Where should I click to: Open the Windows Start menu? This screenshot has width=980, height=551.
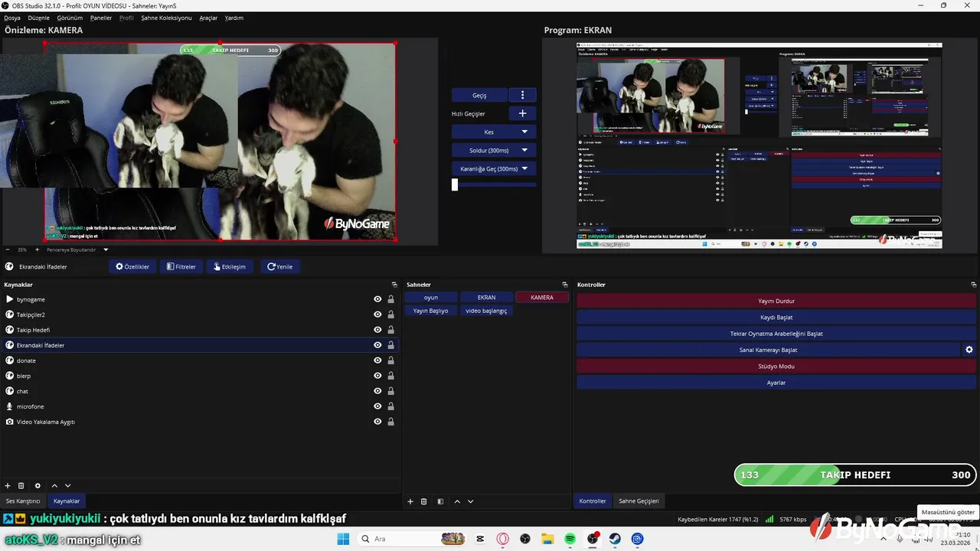[343, 539]
